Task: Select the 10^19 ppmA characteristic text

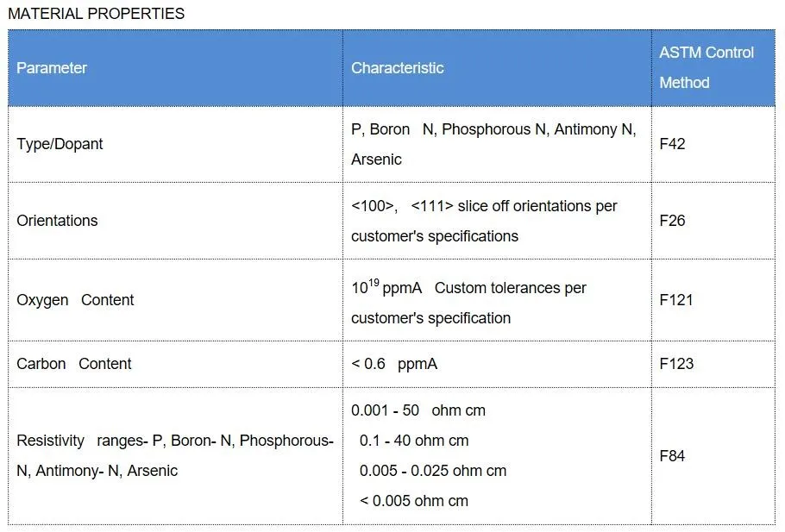Action: (386, 287)
